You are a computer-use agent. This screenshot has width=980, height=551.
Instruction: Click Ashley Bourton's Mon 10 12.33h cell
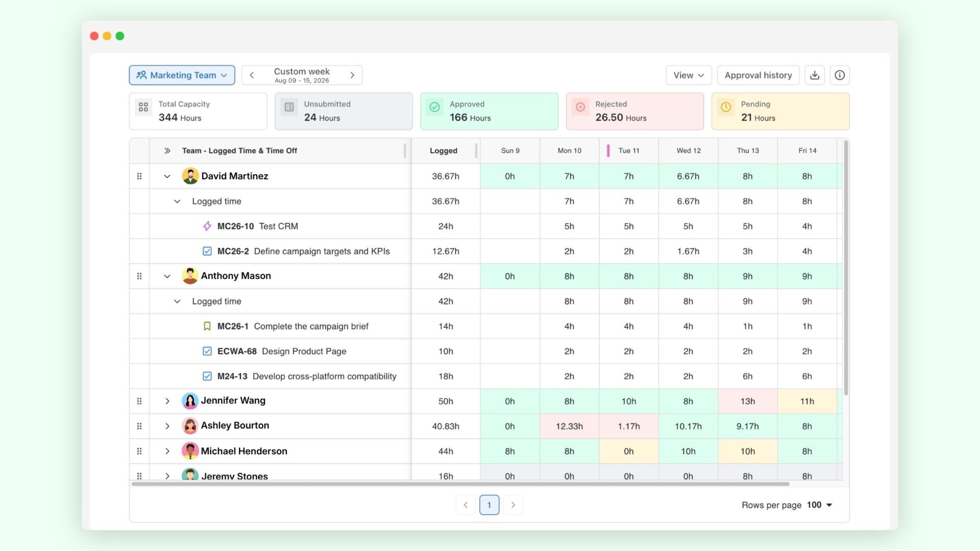pyautogui.click(x=570, y=426)
